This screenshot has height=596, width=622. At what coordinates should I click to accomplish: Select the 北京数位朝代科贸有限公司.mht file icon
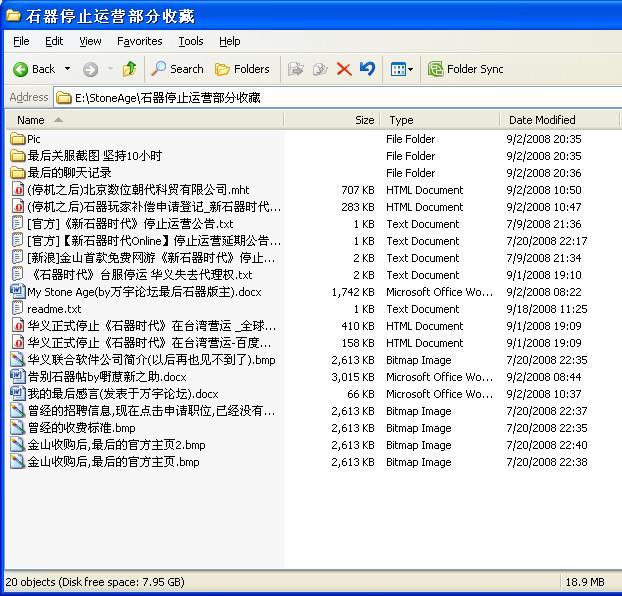pos(18,190)
